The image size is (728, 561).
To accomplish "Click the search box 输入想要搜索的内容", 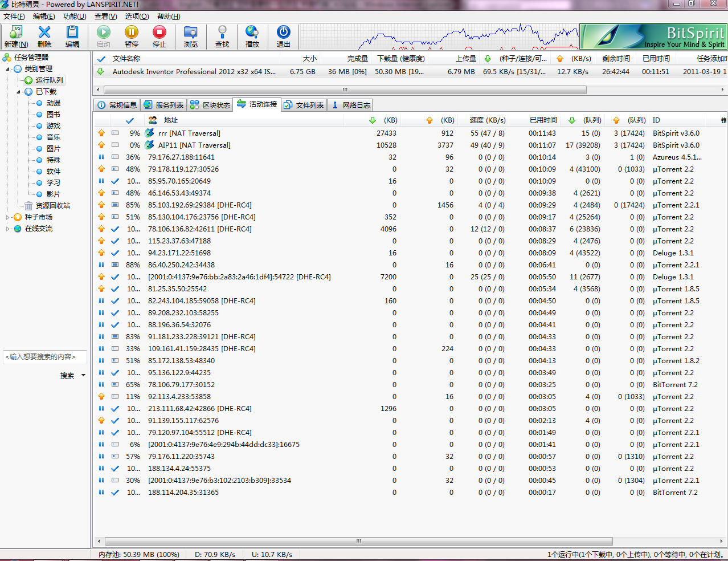I will (45, 357).
